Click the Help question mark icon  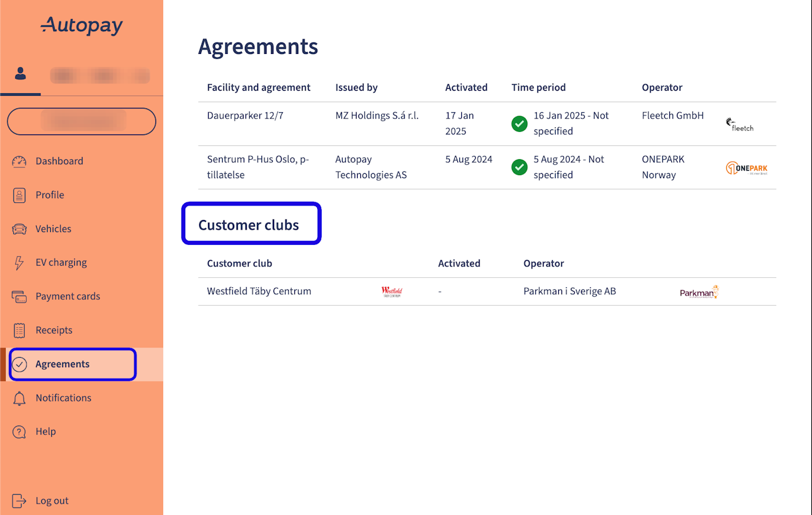click(x=20, y=432)
